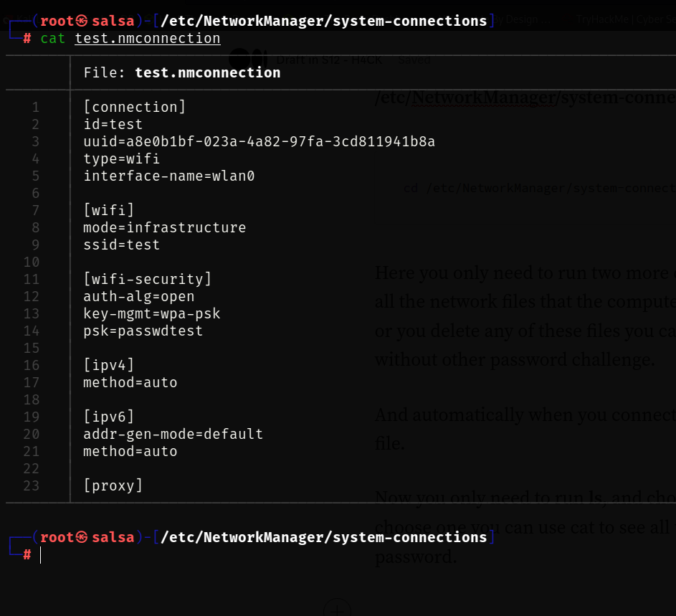
Task: Click the test.nmconnection argument in the cat command
Action: click(x=148, y=39)
